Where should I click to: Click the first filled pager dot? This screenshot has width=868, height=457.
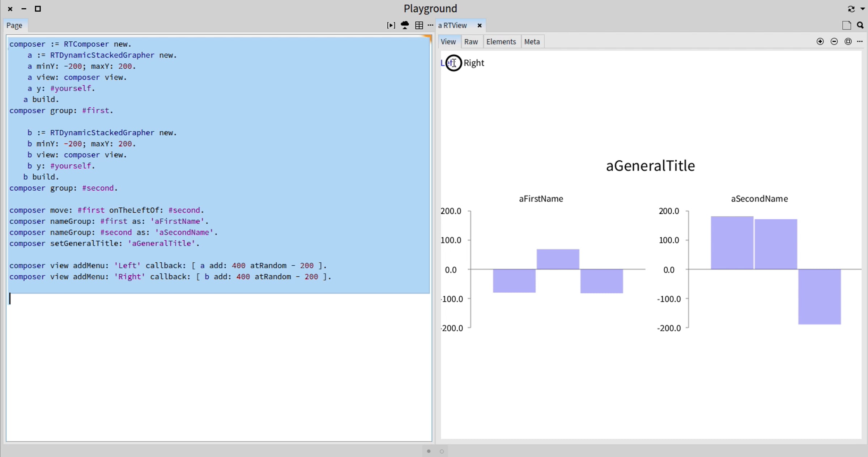tap(429, 451)
